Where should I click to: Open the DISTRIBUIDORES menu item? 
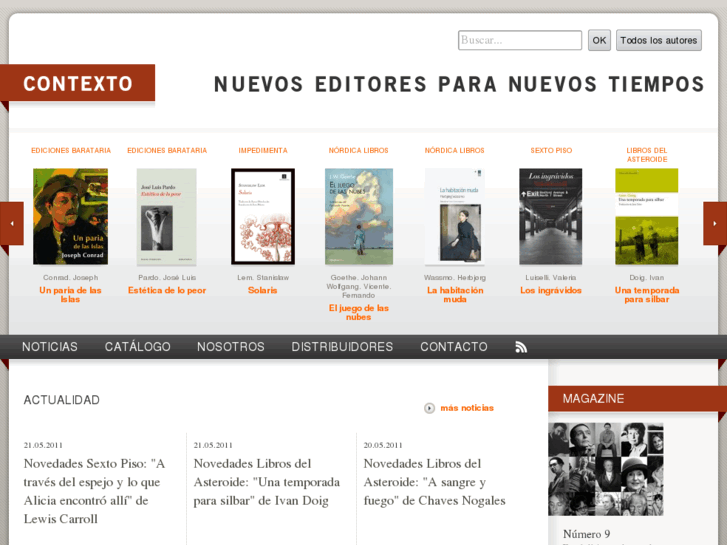click(342, 346)
